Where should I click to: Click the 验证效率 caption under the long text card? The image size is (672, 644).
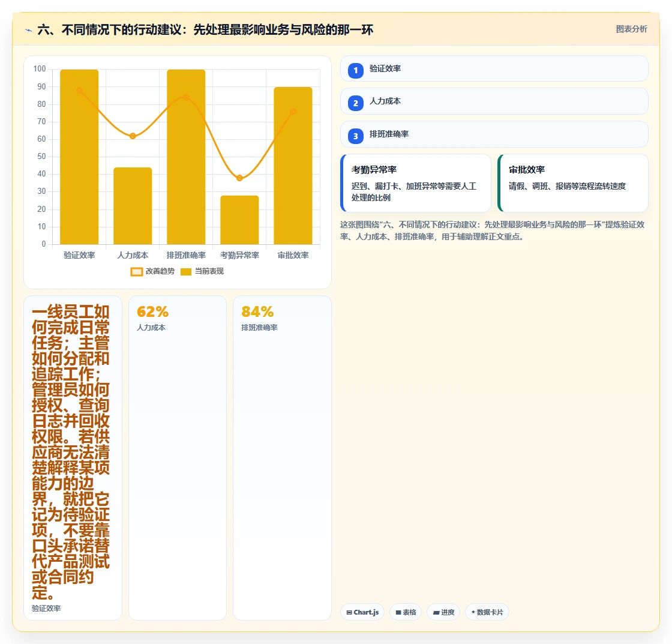click(x=46, y=609)
